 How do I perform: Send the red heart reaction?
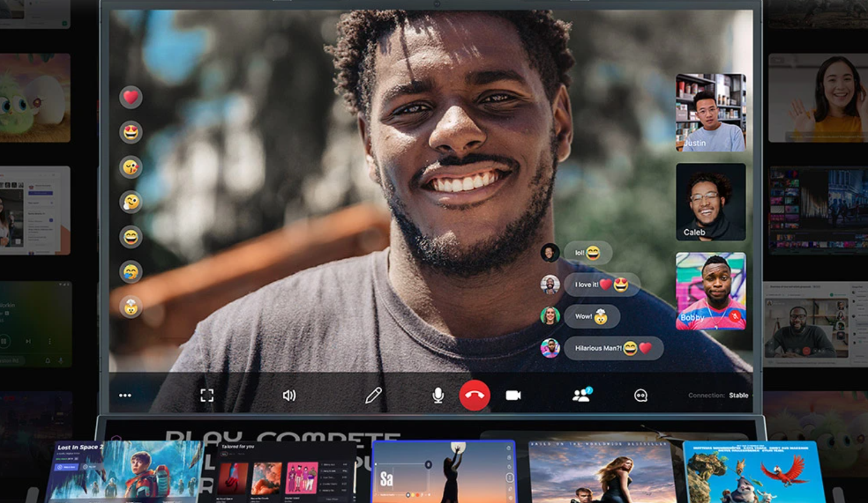tap(131, 97)
